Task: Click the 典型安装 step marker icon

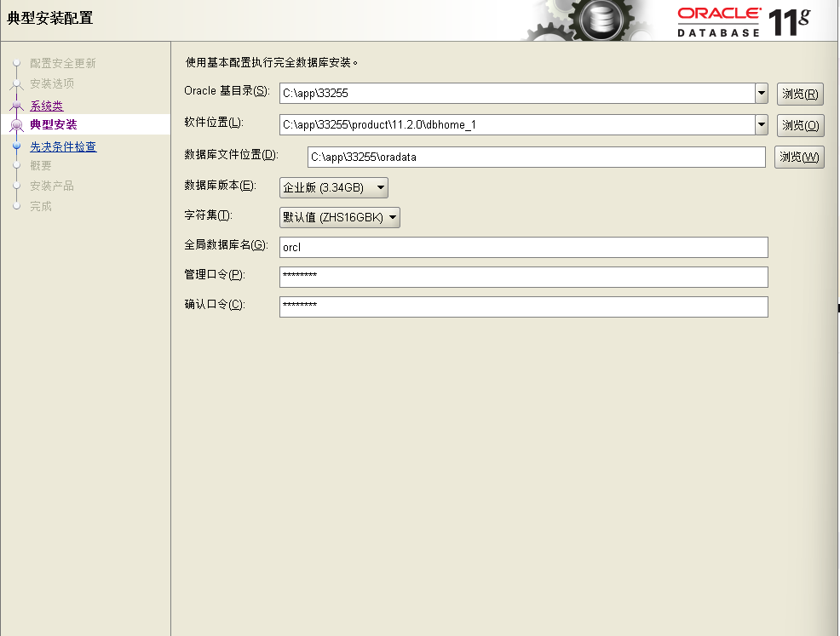Action: coord(16,125)
